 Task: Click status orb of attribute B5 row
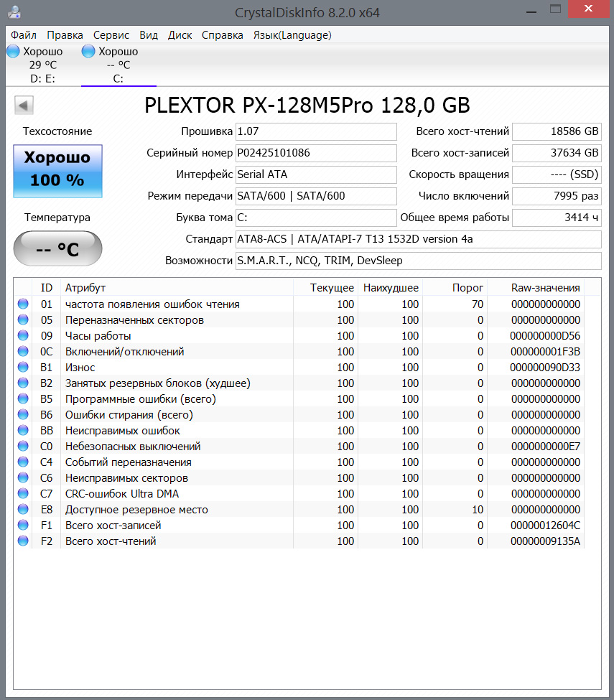click(23, 398)
